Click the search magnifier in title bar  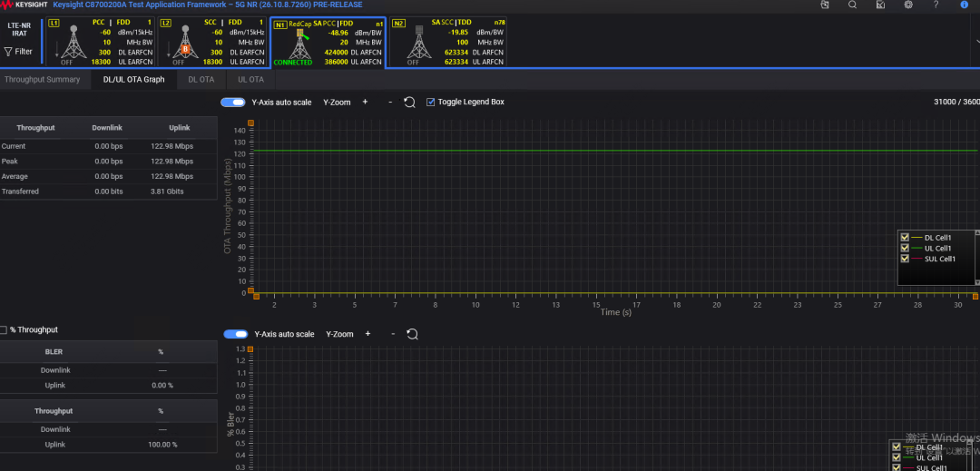pos(852,5)
